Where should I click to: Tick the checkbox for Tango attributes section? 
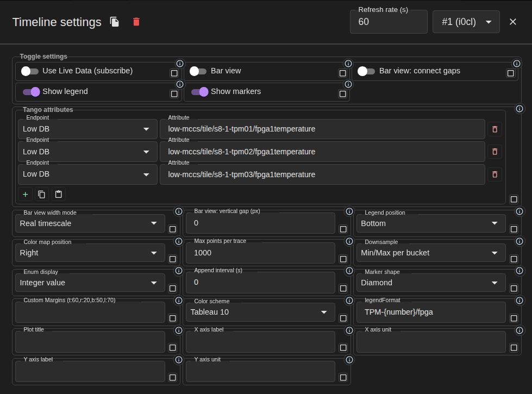[514, 199]
